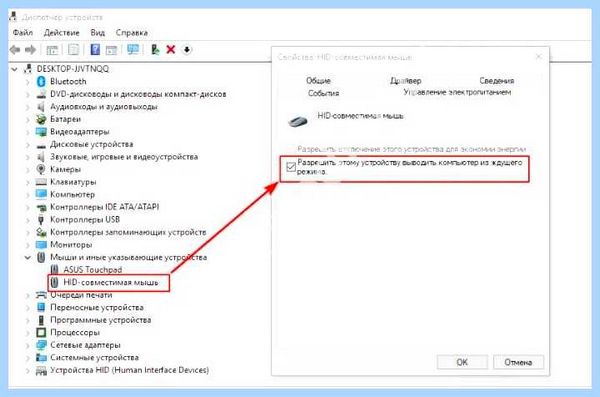600x397 pixels.
Task: Select Контроллеры IDE ATA/ATAPI row
Action: pos(104,207)
